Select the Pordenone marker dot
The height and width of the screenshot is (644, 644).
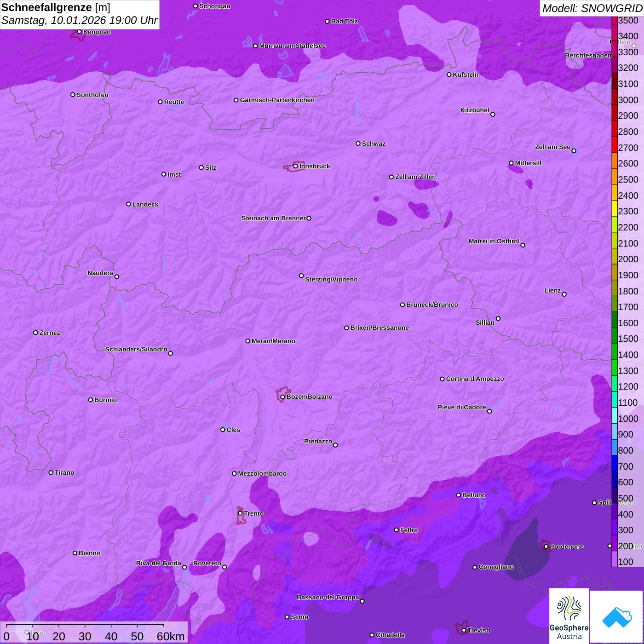point(546,547)
